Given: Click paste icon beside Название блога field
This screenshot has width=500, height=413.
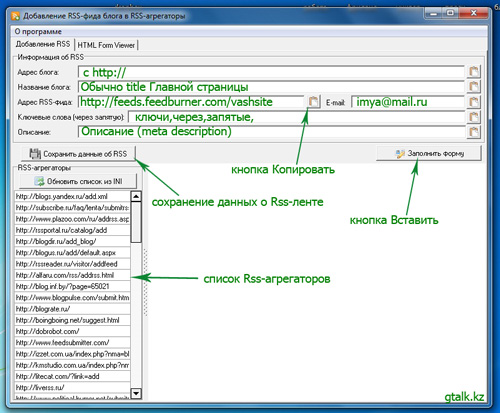Looking at the screenshot, I should (x=474, y=87).
